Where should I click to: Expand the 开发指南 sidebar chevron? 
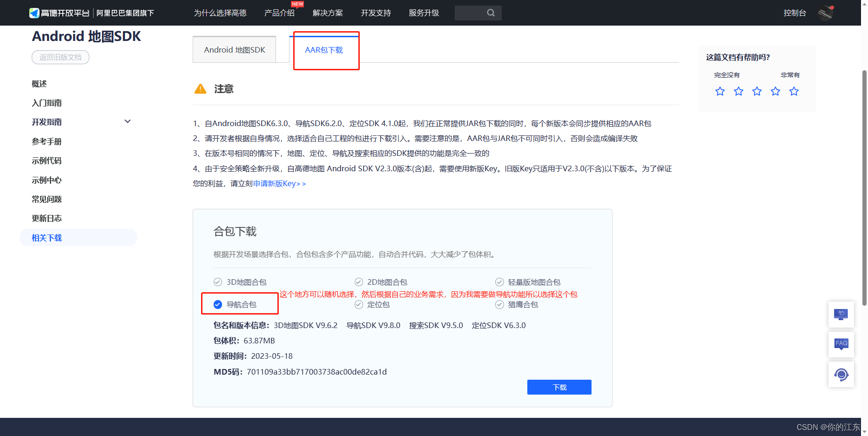click(128, 121)
